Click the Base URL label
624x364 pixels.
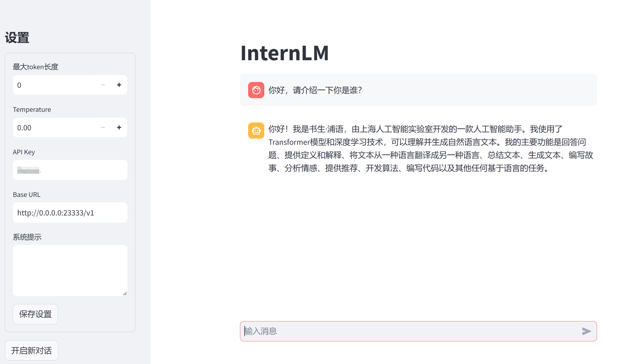tap(27, 195)
